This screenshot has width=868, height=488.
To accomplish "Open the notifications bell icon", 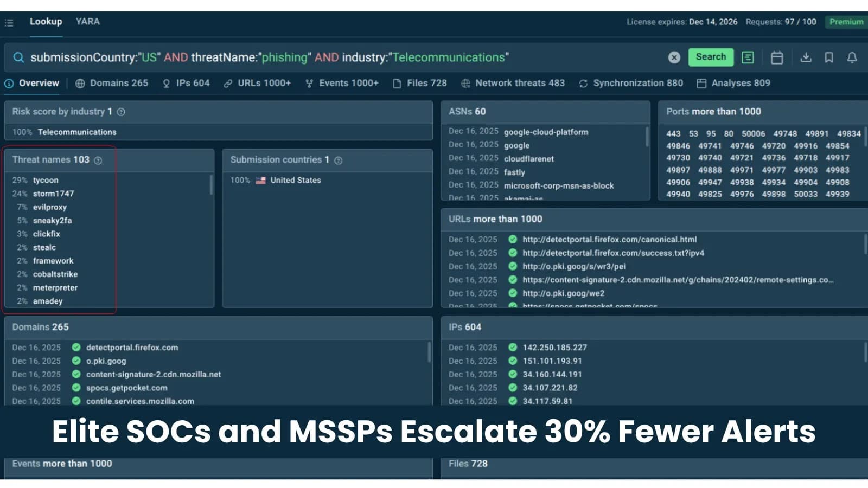I will click(x=851, y=57).
